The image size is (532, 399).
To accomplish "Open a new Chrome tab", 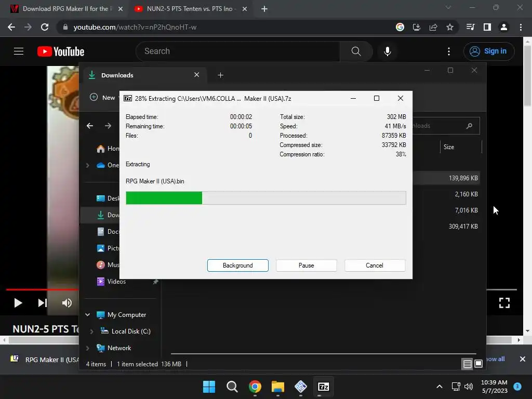I will tap(264, 9).
